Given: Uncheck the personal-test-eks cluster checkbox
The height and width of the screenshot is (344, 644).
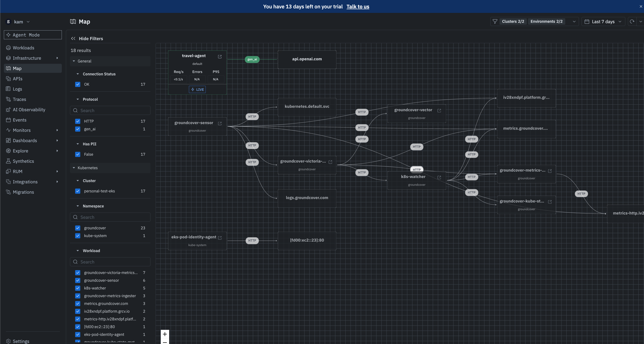Looking at the screenshot, I should pos(78,191).
